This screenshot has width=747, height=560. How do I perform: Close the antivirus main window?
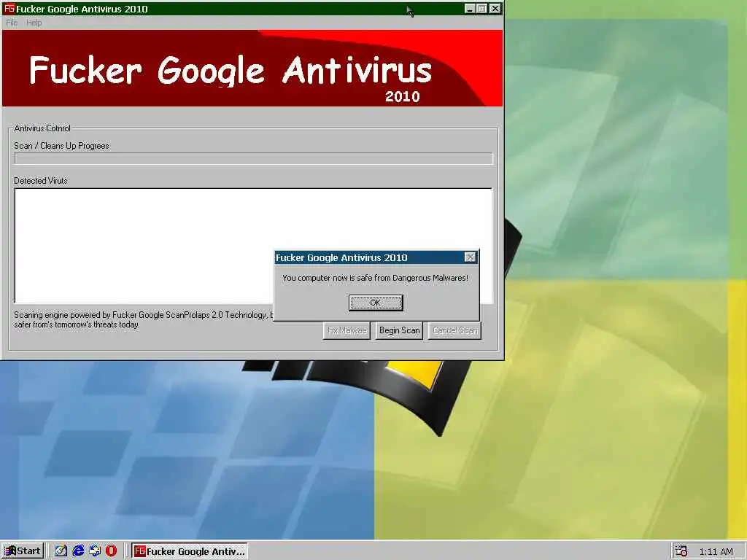point(495,9)
